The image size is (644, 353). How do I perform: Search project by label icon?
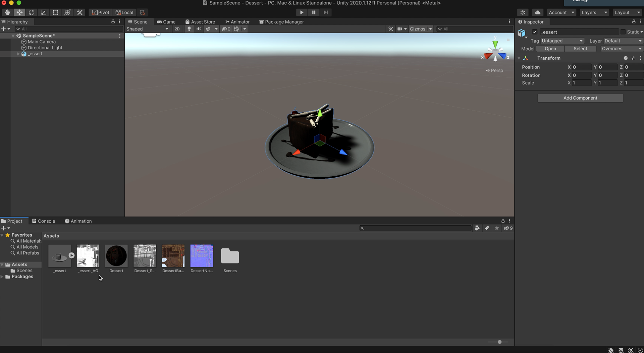[487, 228]
